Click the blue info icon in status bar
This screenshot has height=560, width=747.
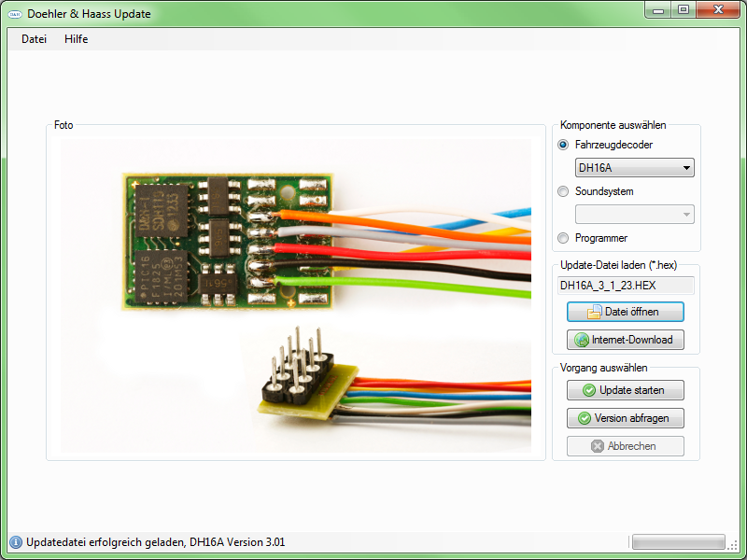[x=16, y=542]
